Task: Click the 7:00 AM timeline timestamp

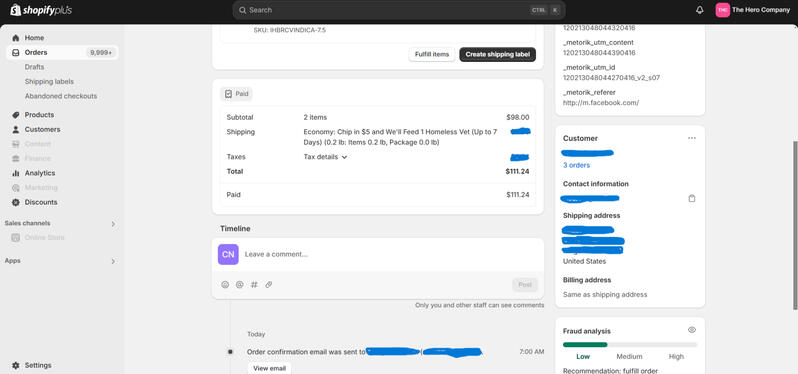Action: 532,352
